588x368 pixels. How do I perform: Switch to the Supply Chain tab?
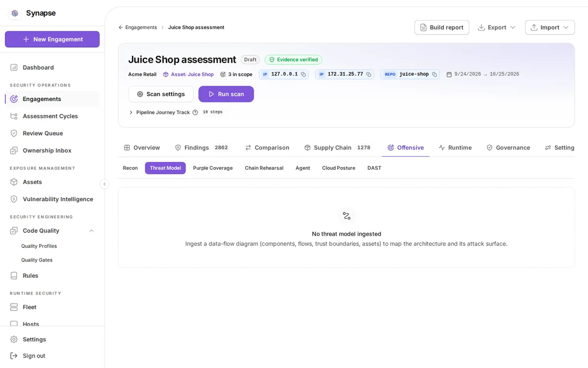coord(338,148)
